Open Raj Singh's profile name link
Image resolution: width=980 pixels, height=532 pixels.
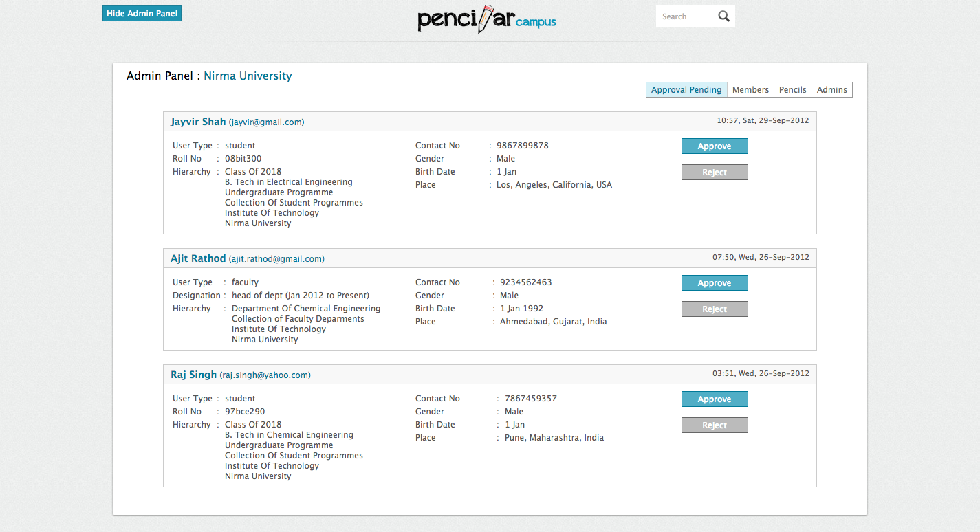[x=193, y=375]
